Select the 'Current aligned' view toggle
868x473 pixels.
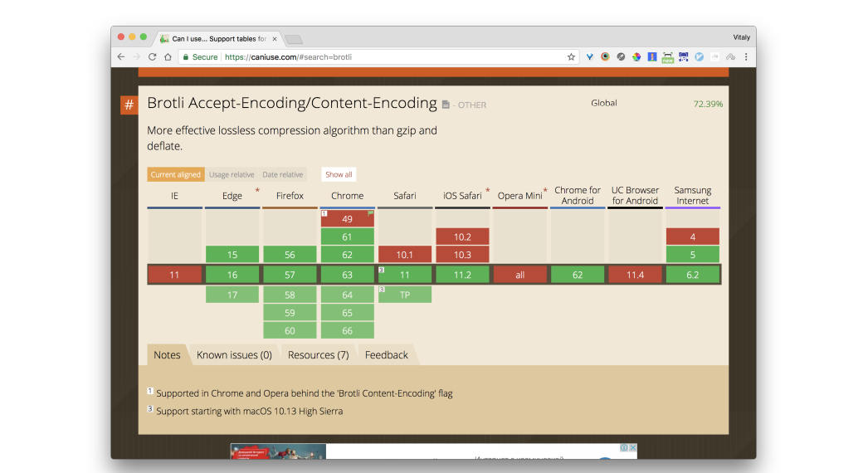coord(175,174)
